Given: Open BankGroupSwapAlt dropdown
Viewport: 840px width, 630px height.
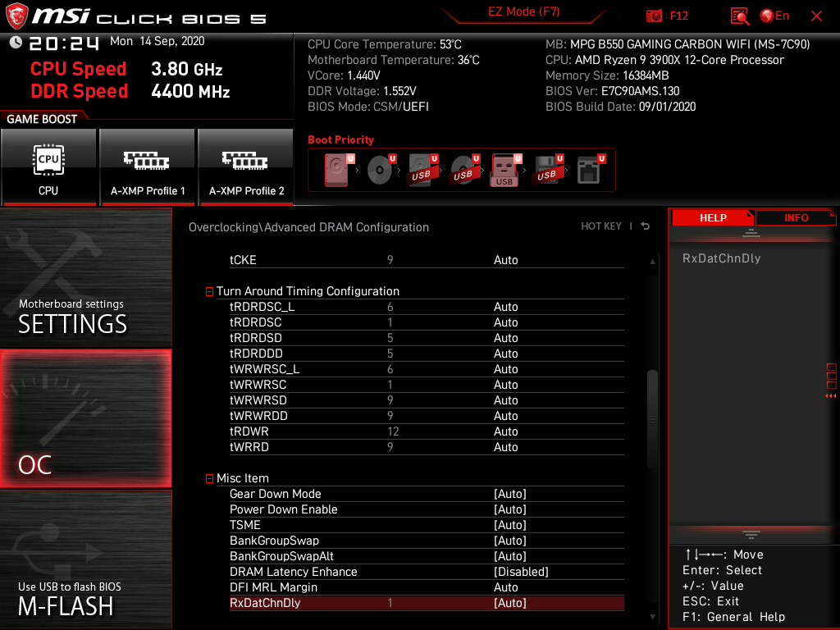Looking at the screenshot, I should pos(510,555).
